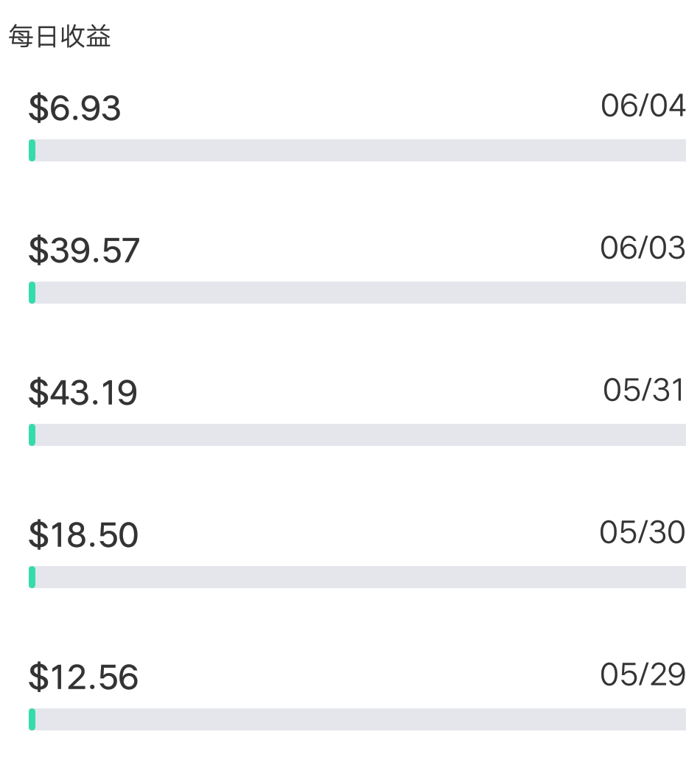The image size is (700, 771).
Task: Click the 05/29 progress bar
Action: pyautogui.click(x=357, y=719)
